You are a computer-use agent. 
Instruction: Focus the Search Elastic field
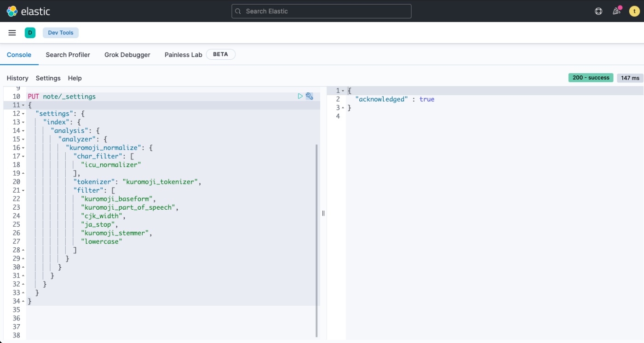tap(322, 11)
